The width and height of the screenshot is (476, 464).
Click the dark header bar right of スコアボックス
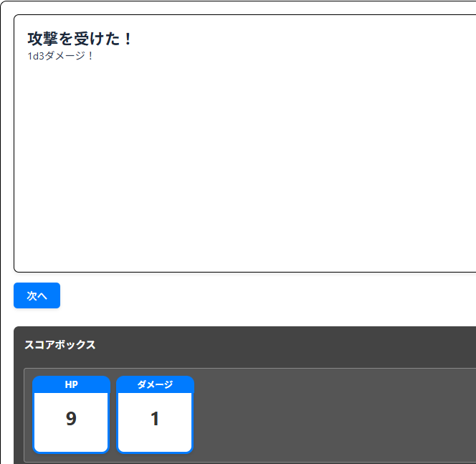click(x=287, y=345)
